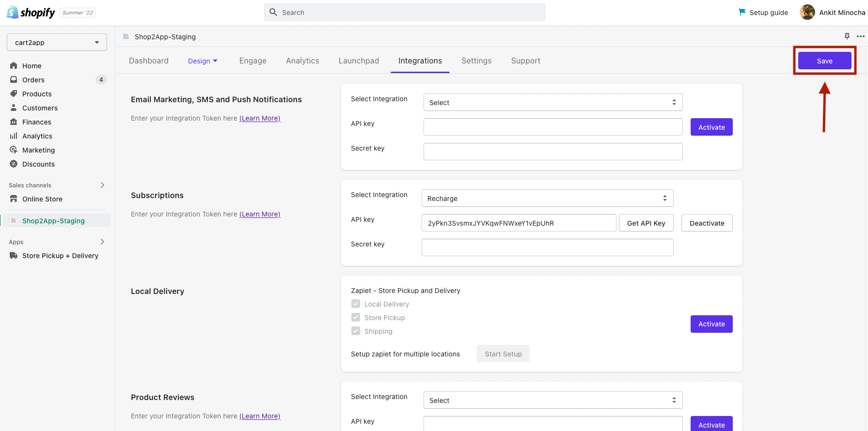The width and height of the screenshot is (868, 431).
Task: Switch to the Support tab
Action: click(x=526, y=61)
